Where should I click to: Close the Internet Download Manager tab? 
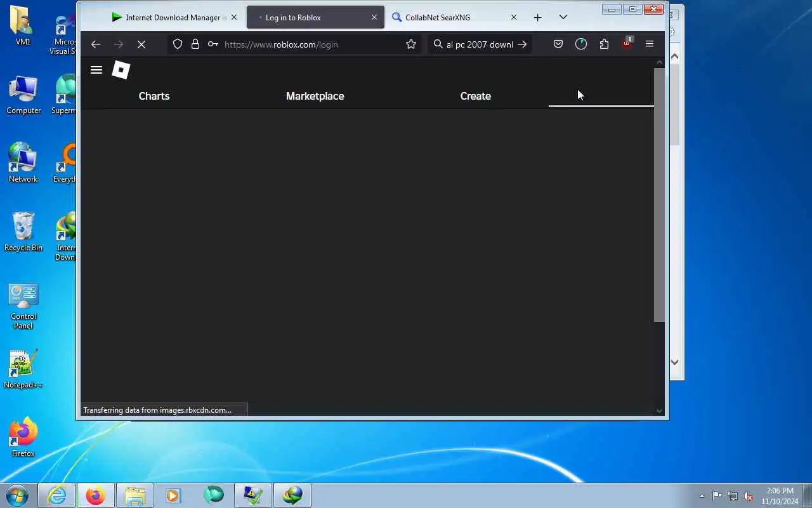tap(234, 18)
